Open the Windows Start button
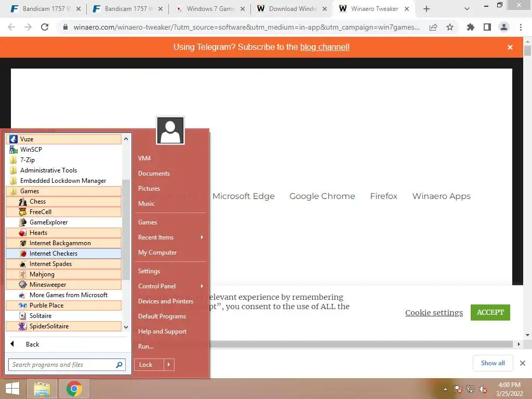532x399 pixels. click(x=12, y=389)
